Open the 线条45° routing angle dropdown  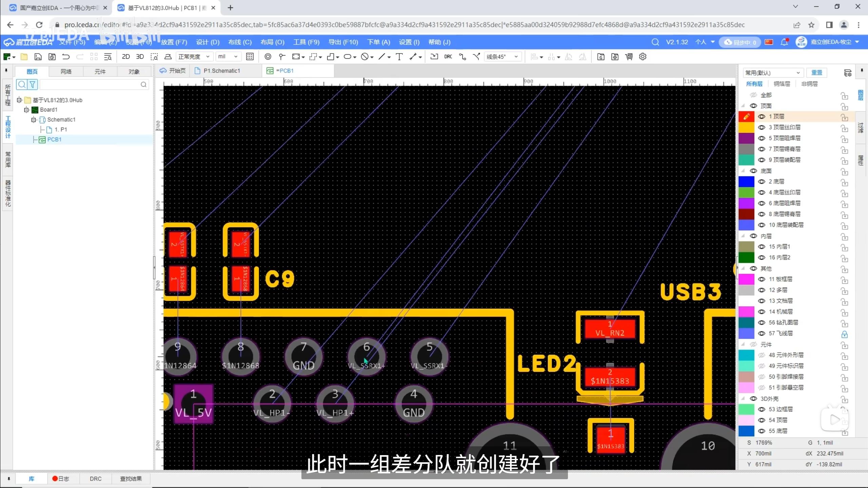502,57
